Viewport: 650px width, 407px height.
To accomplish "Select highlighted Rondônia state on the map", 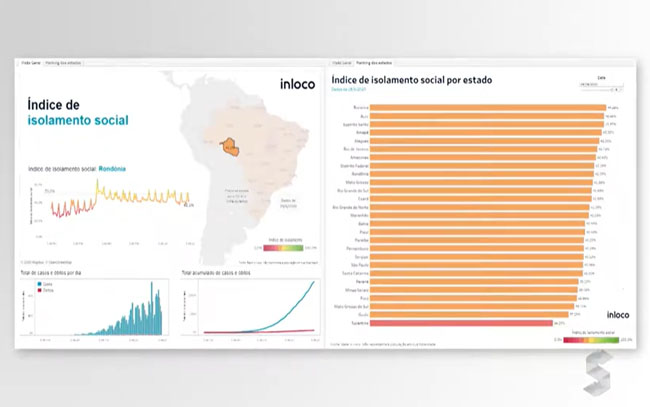I will 229,147.
